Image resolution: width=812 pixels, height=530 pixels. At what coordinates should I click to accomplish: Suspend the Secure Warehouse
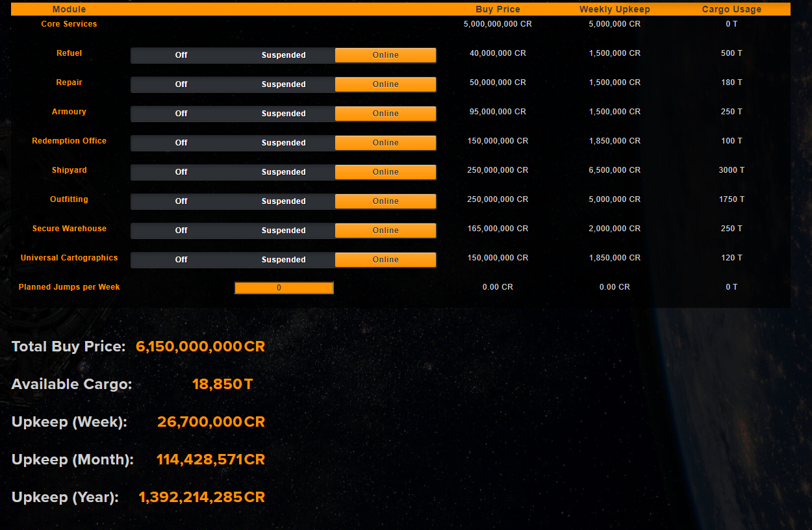tap(283, 231)
